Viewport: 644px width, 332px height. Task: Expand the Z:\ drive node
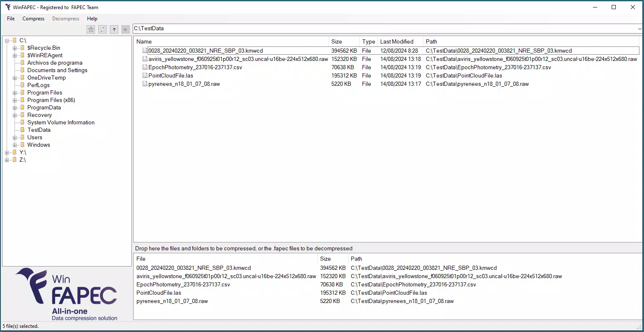[7, 160]
